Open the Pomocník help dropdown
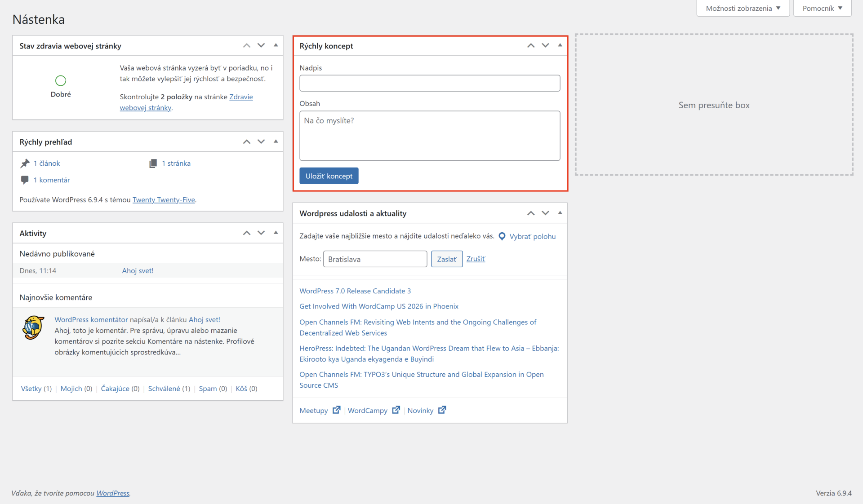Image resolution: width=863 pixels, height=504 pixels. pyautogui.click(x=822, y=8)
